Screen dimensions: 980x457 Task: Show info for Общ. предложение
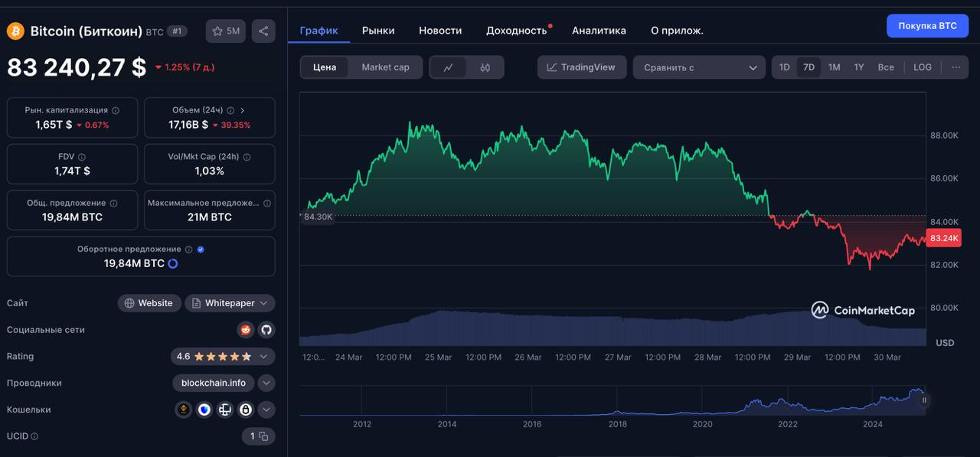pos(113,203)
